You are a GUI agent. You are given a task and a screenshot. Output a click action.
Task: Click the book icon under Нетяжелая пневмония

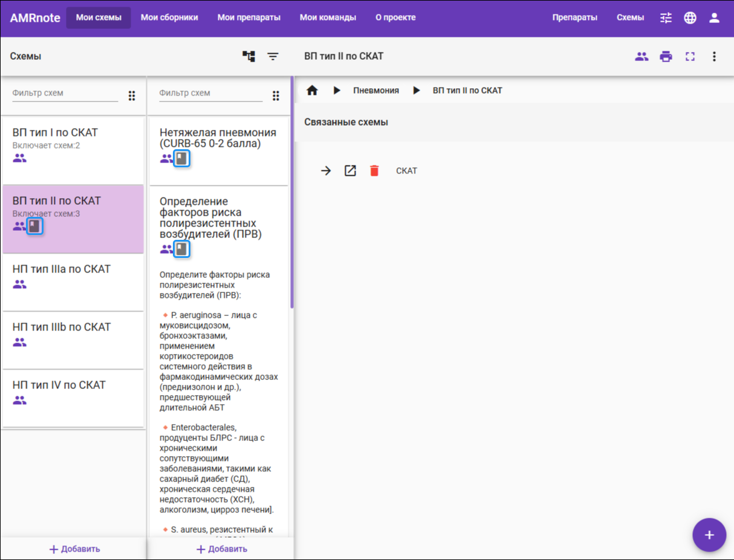tap(181, 159)
